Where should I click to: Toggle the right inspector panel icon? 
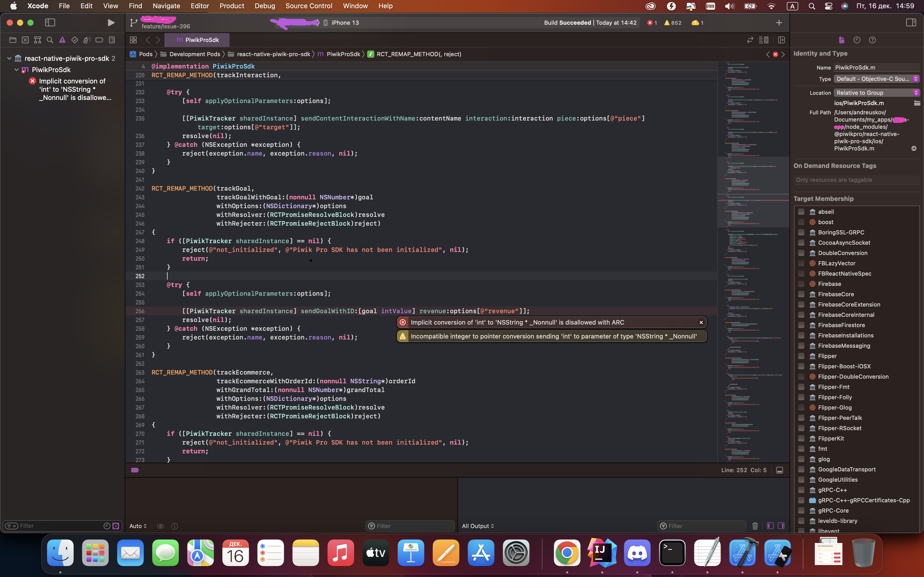(x=911, y=23)
